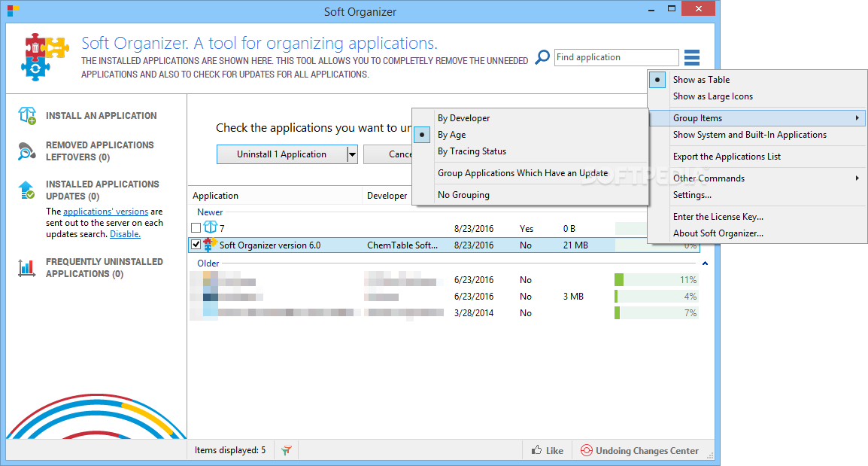Click the Removed Applications Leftovers icon

[x=26, y=151]
